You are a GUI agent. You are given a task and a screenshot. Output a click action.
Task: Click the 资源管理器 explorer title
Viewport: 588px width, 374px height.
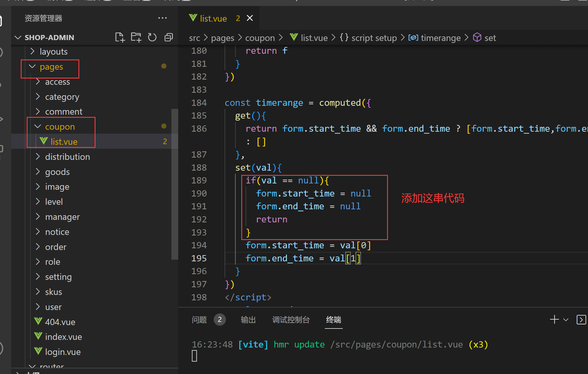[x=43, y=18]
